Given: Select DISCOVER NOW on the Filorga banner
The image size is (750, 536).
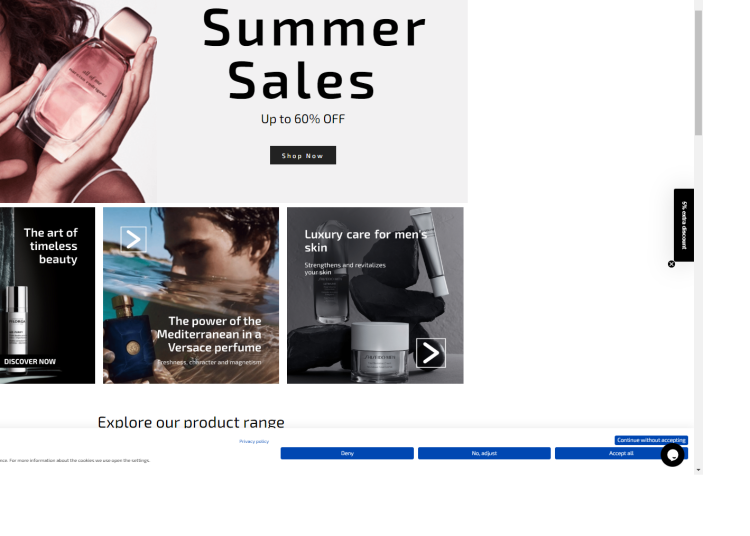Looking at the screenshot, I should pyautogui.click(x=30, y=361).
